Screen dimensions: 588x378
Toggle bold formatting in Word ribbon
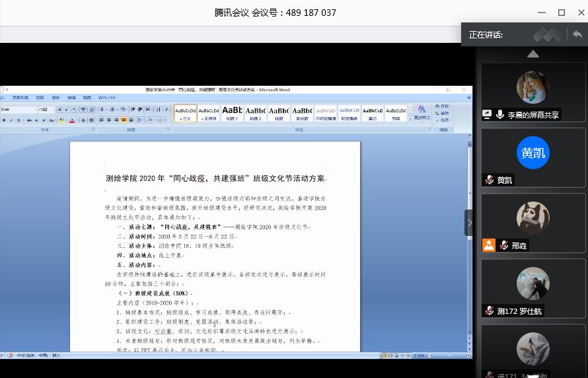click(x=3, y=120)
